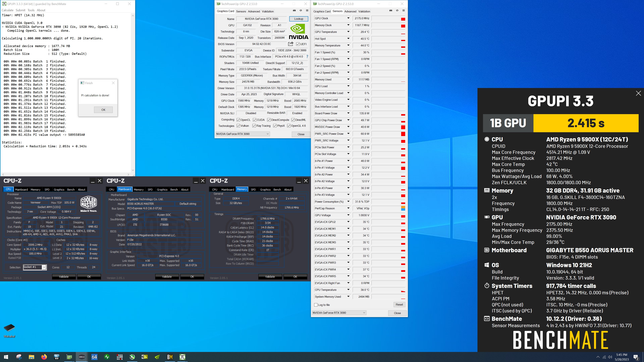Click the PerfCap Reason colored graph bar
This screenshot has height=362, width=644.
(x=403, y=208)
